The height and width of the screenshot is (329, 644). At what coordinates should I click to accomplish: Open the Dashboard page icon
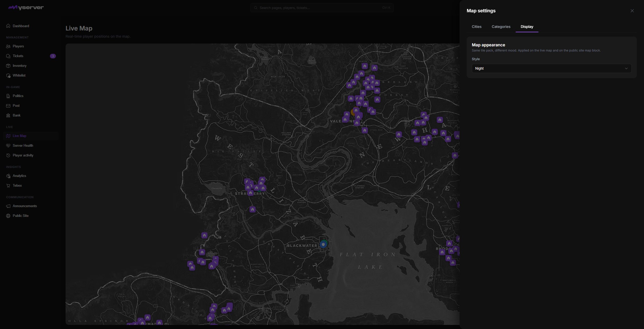click(x=8, y=26)
